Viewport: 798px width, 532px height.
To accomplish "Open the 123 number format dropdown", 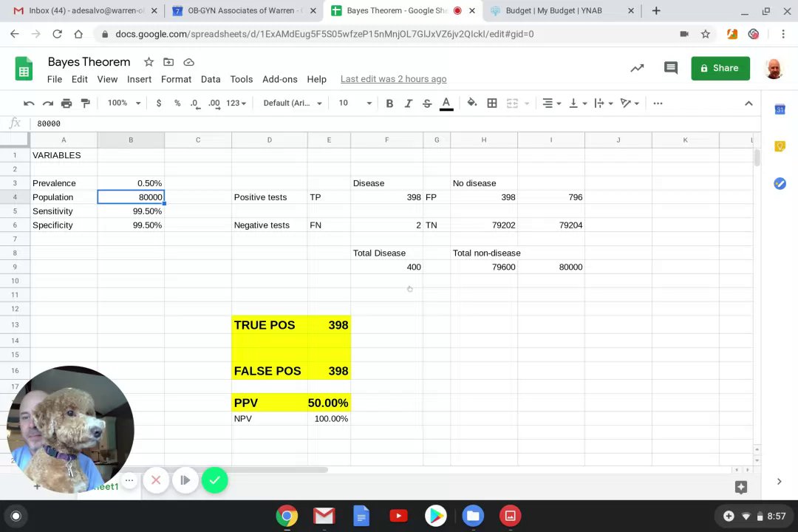I will tap(236, 103).
